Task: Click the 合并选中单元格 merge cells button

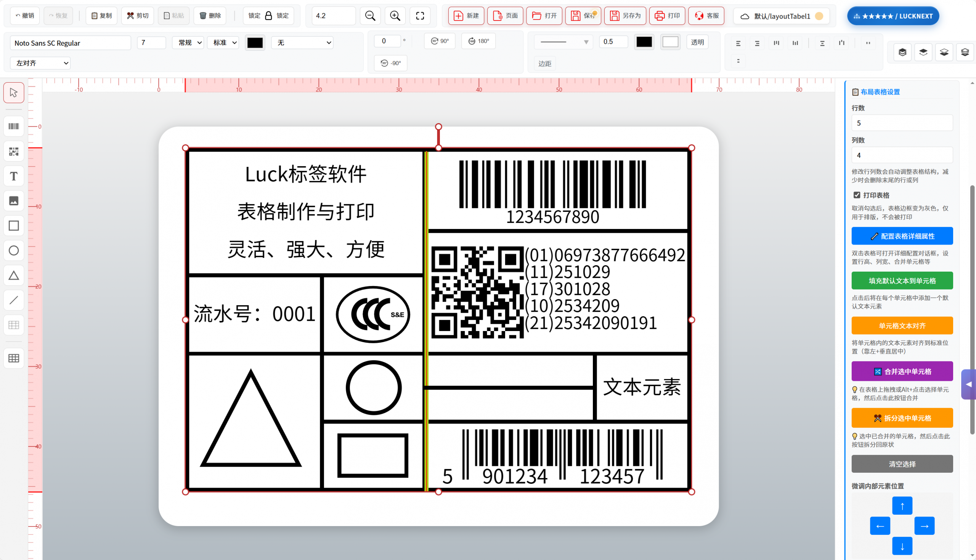Action: coord(902,371)
